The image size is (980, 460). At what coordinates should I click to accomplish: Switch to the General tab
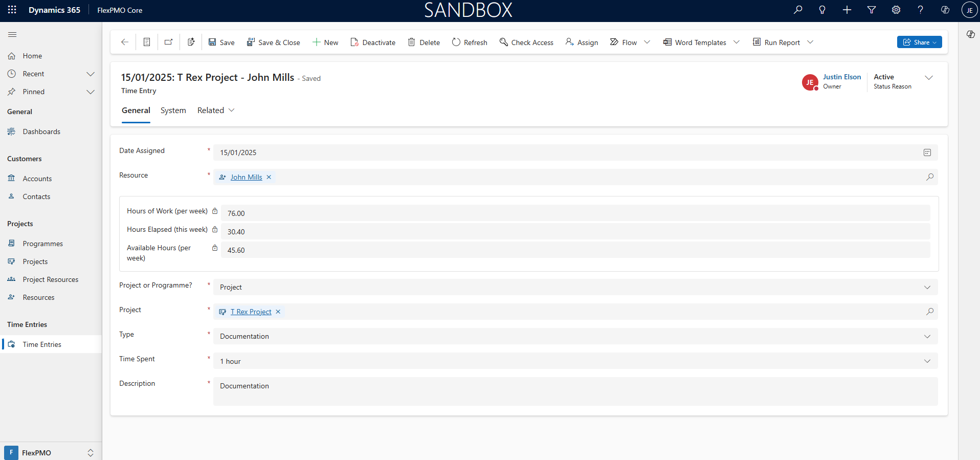coord(136,111)
